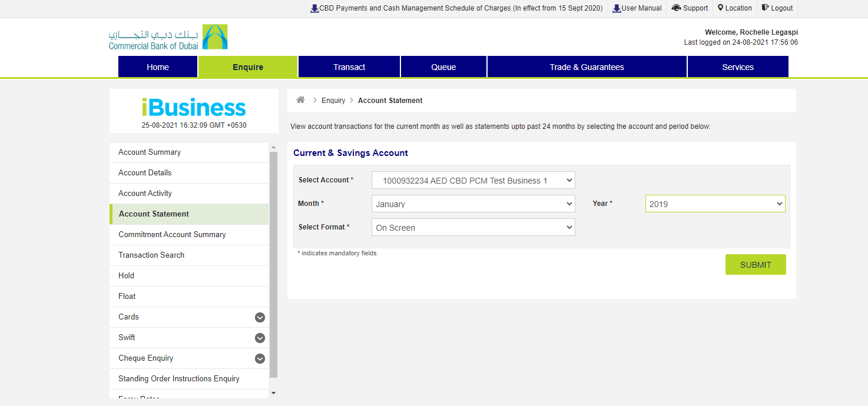
Task: Open the Queue tab
Action: tap(443, 66)
